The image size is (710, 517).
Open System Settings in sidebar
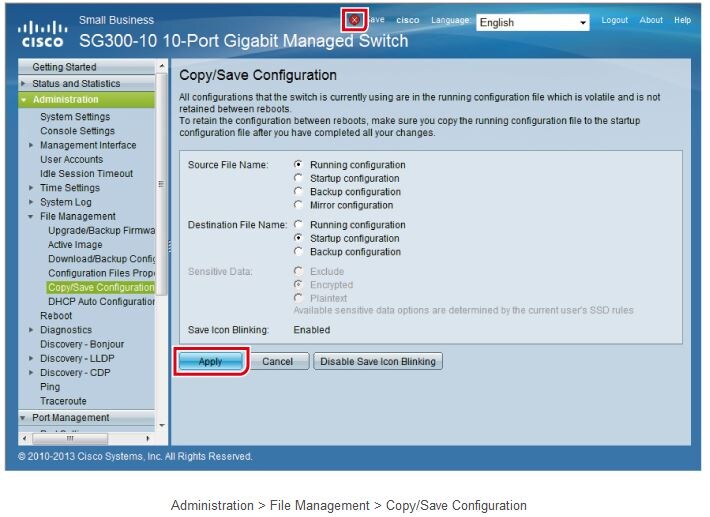75,117
